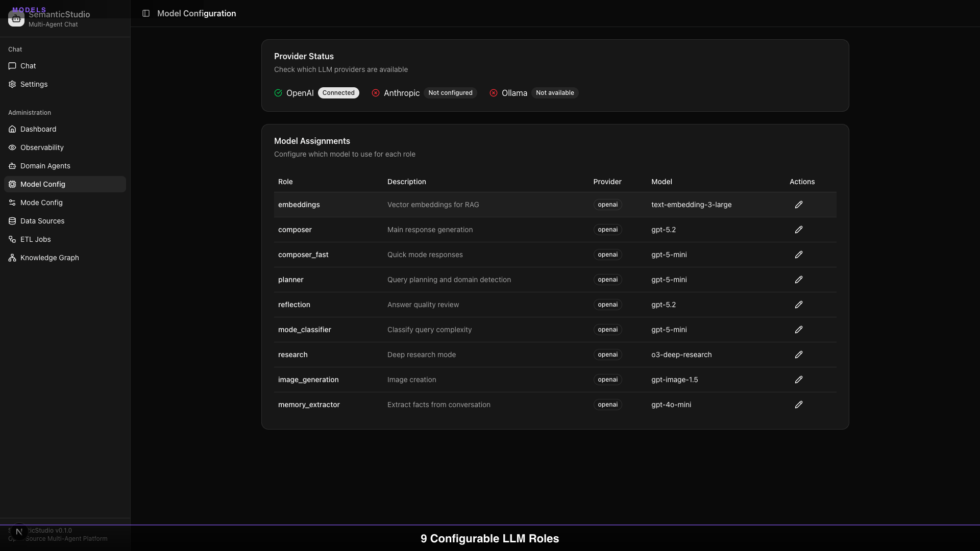Collapse the sidebar using the panel toggle
The width and height of the screenshot is (980, 551).
tap(146, 13)
